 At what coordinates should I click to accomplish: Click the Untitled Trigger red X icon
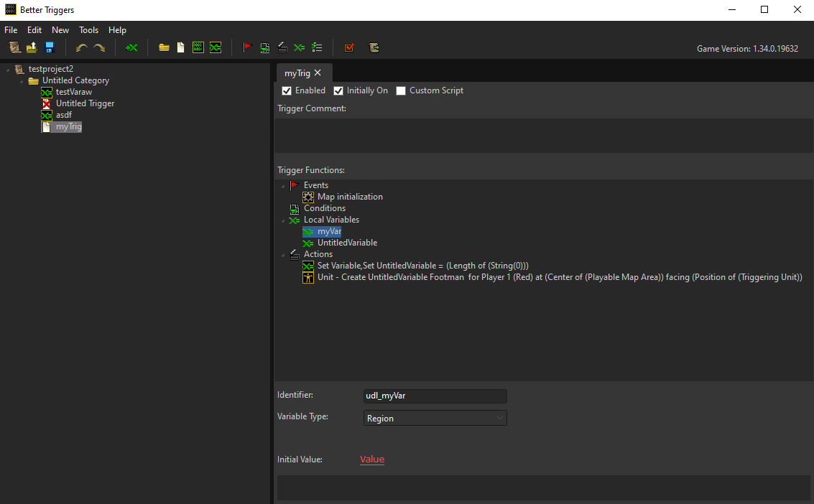[x=47, y=103]
